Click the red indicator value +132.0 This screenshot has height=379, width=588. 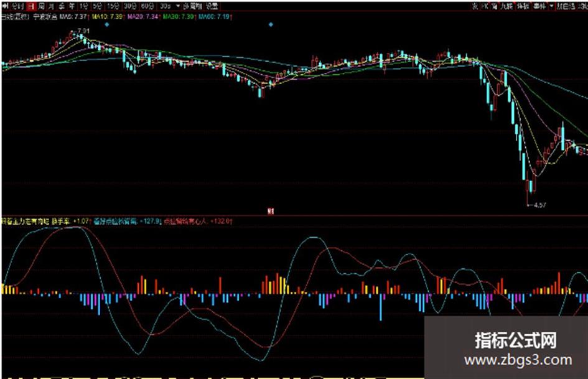click(x=221, y=221)
